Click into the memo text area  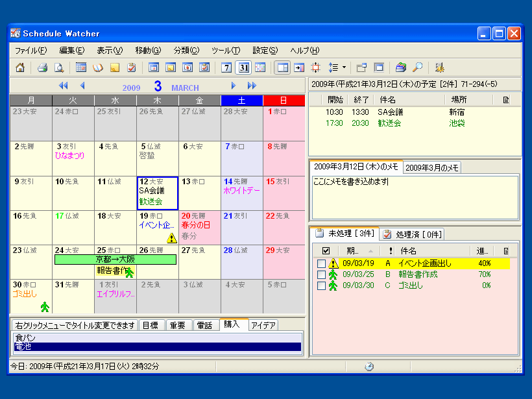coord(415,197)
